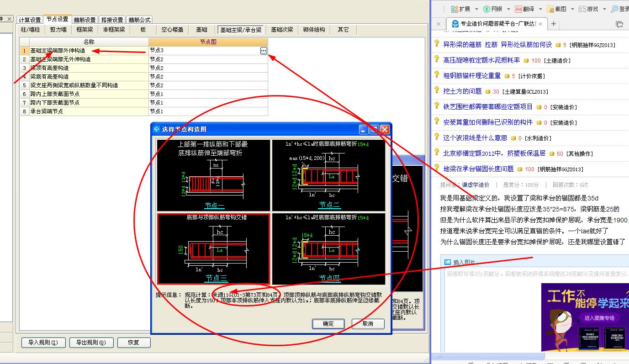Select the 框架梁 sub-tab

[x=85, y=30]
